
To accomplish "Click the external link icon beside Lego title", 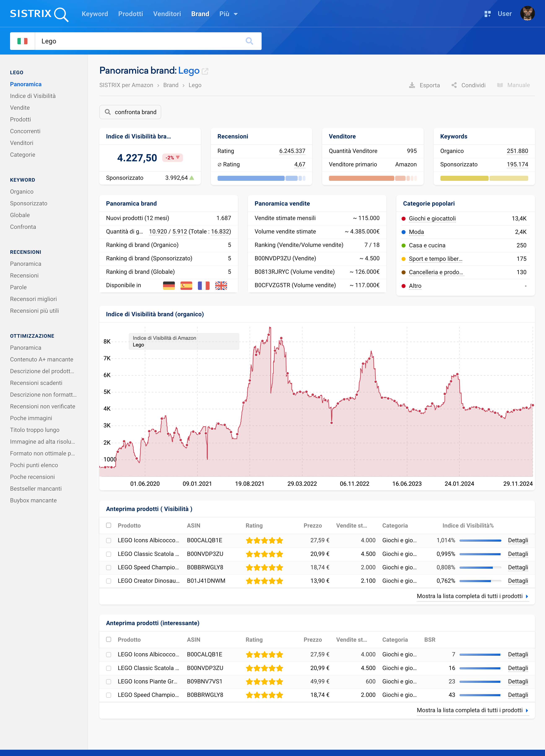I will [x=205, y=71].
